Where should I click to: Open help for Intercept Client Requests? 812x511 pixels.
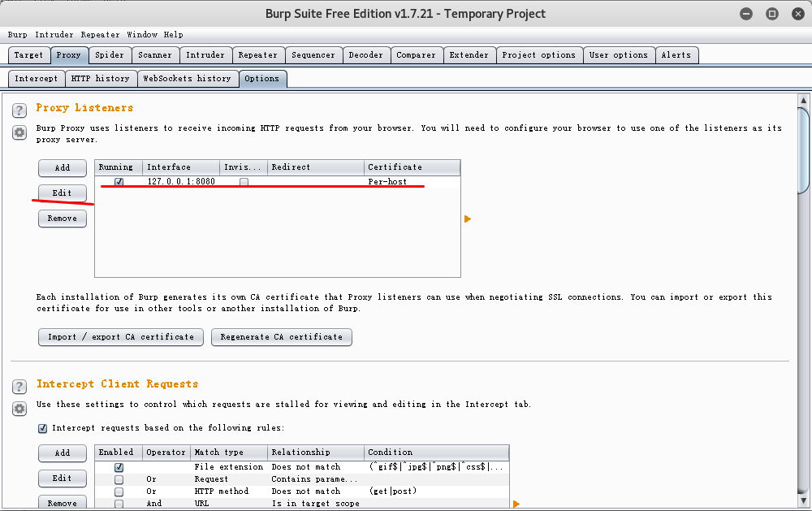tap(19, 387)
